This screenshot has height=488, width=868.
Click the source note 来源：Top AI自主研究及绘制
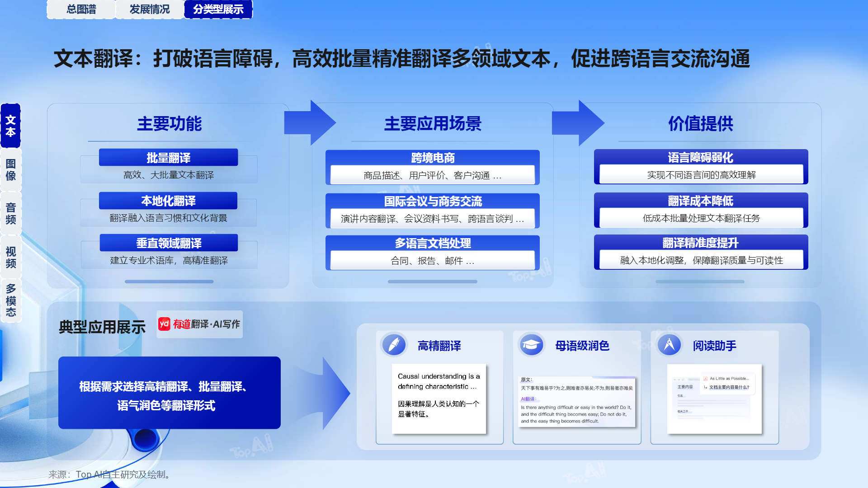[109, 474]
